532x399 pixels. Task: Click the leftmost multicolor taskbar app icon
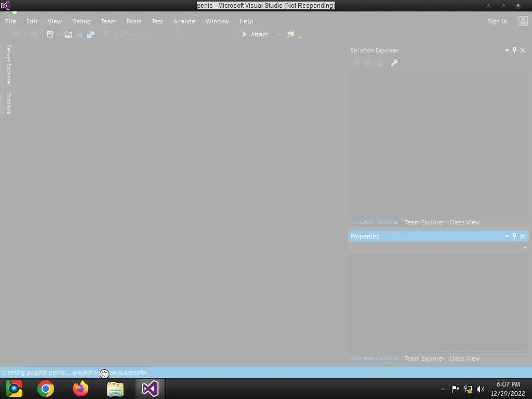[x=14, y=389]
